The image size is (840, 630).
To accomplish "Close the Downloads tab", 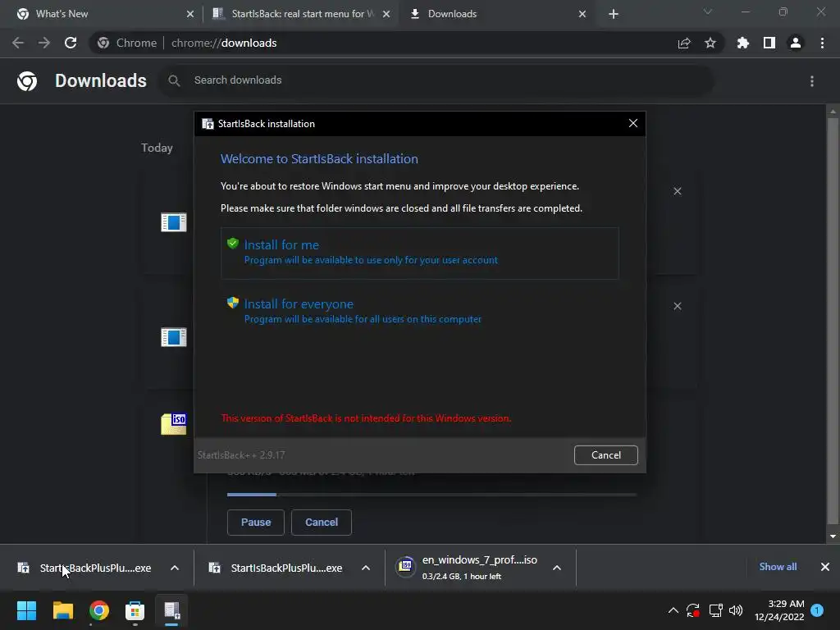I will pos(582,14).
